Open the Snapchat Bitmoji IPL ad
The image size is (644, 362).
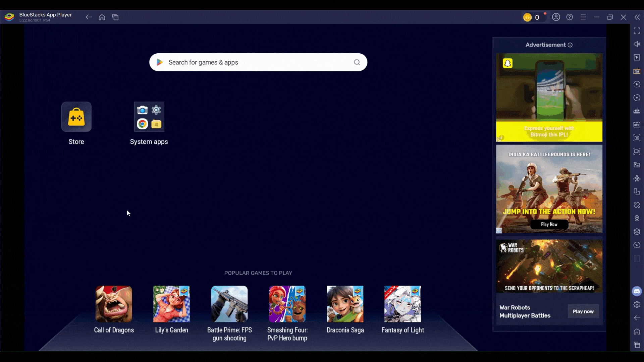tap(549, 98)
